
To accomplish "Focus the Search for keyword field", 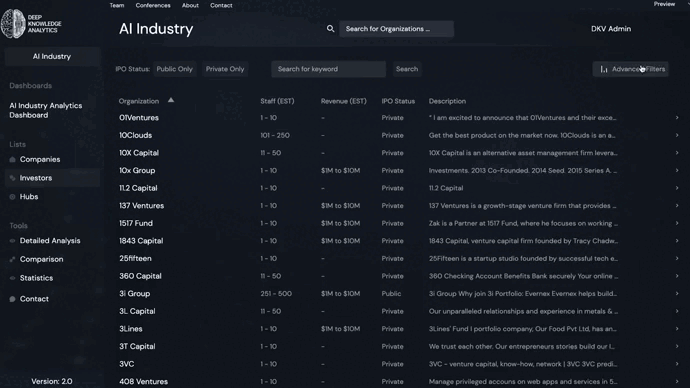I will (329, 69).
